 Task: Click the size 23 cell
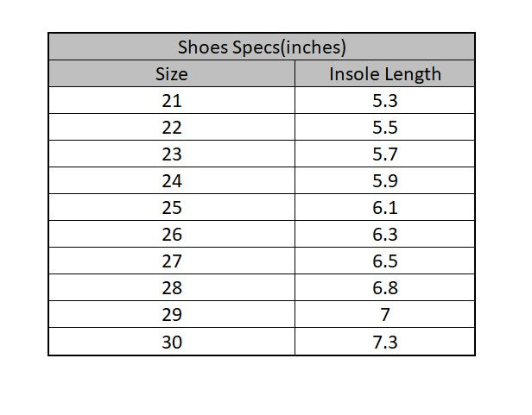tap(171, 154)
